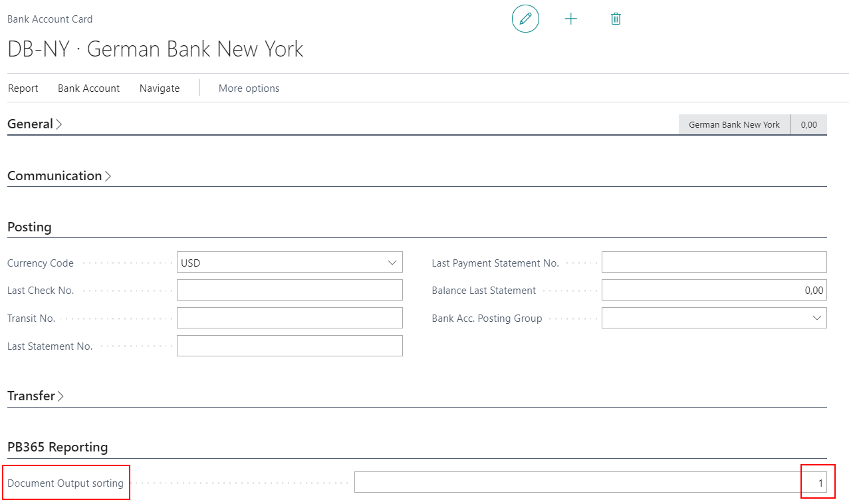Expand the Communication section
The height and width of the screenshot is (504, 849).
pos(59,176)
